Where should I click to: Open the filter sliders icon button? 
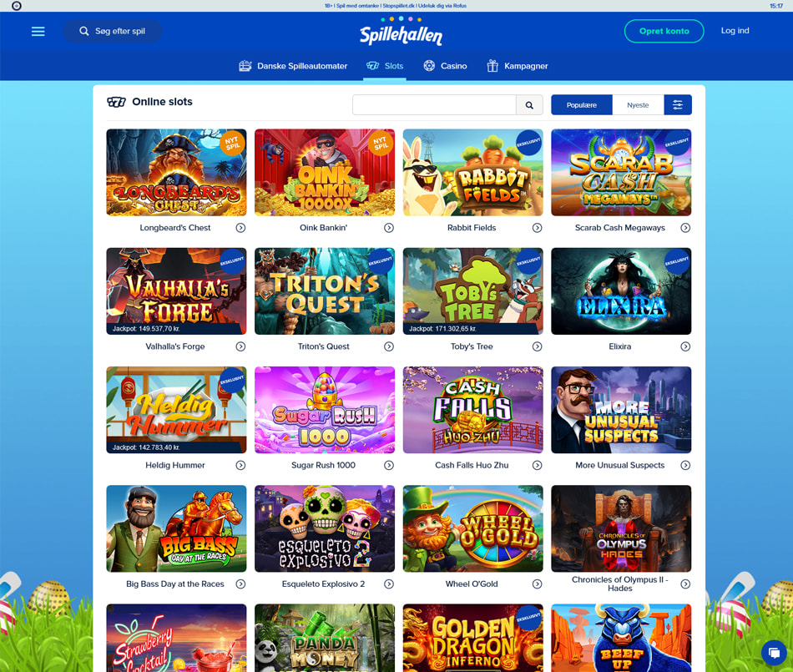[678, 104]
